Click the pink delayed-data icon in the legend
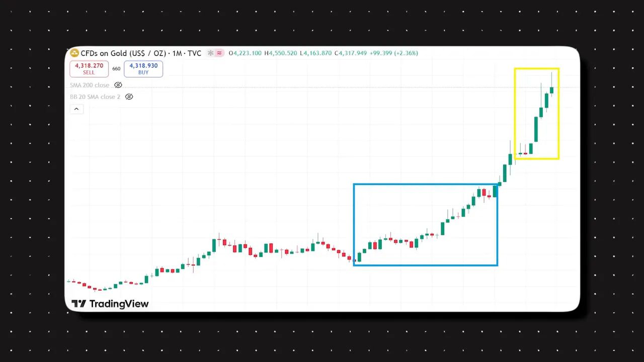 pos(219,53)
